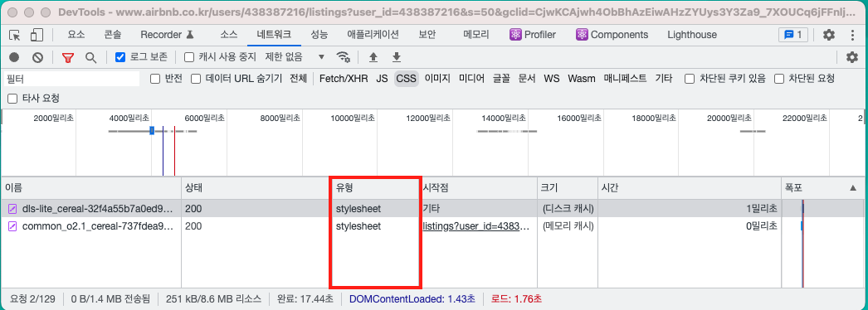The image size is (868, 310).
Task: Open the listings?user_id initiator link
Action: [x=477, y=226]
